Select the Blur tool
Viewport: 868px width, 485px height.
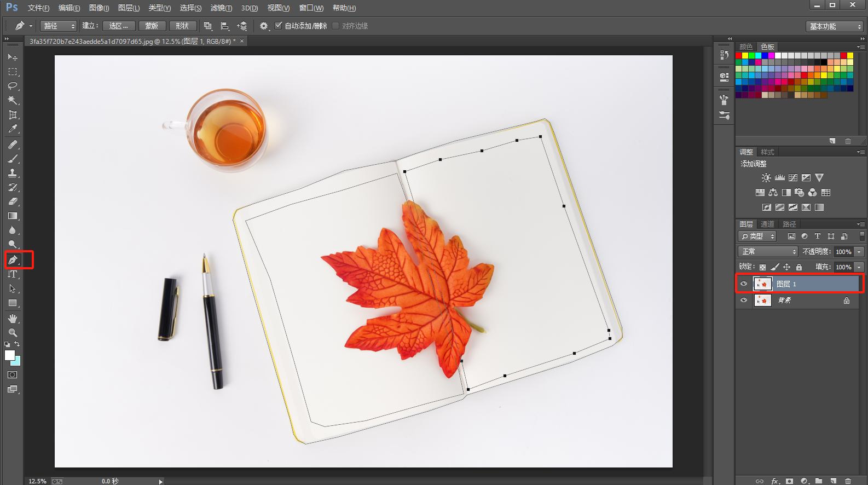13,230
